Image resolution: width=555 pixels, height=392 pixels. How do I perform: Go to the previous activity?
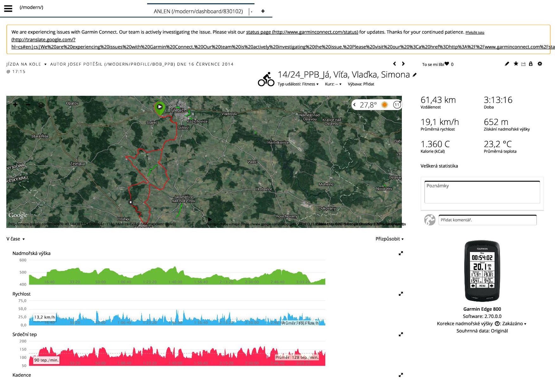point(395,64)
